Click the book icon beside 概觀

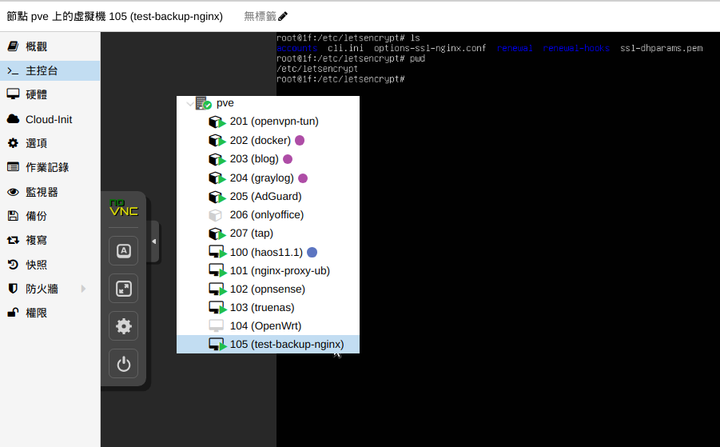(13, 46)
